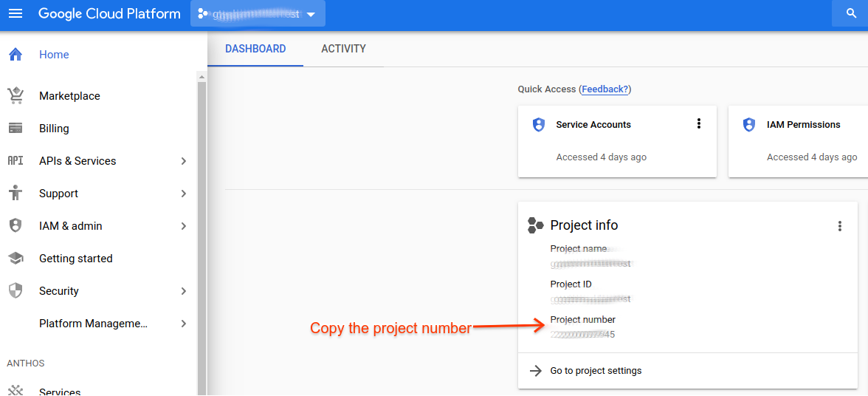The height and width of the screenshot is (396, 868).
Task: Open Project info card three-dot menu
Action: pos(839,226)
